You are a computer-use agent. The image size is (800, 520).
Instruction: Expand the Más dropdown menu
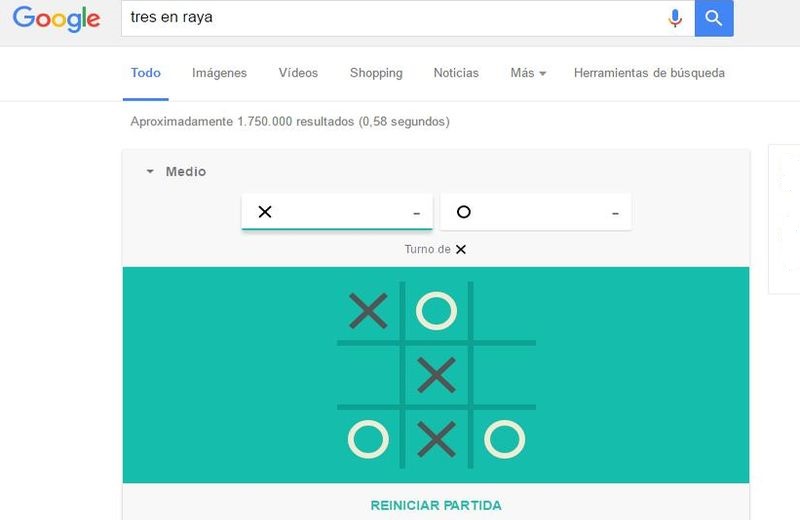pyautogui.click(x=528, y=73)
